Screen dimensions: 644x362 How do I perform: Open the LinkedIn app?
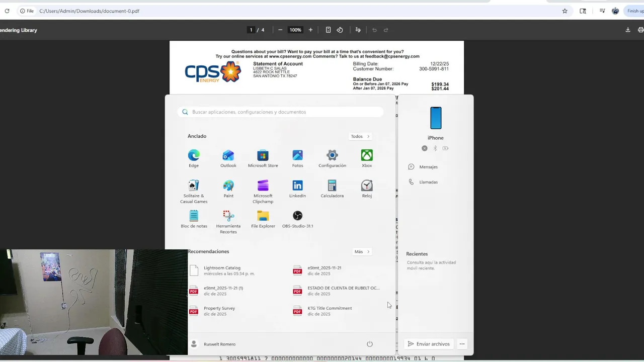(297, 189)
